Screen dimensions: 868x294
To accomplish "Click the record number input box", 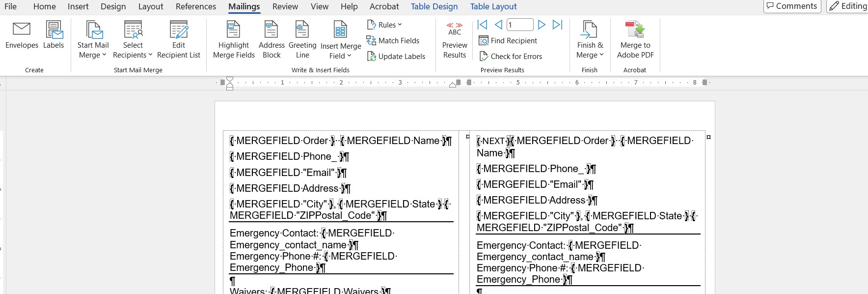I will 520,25.
